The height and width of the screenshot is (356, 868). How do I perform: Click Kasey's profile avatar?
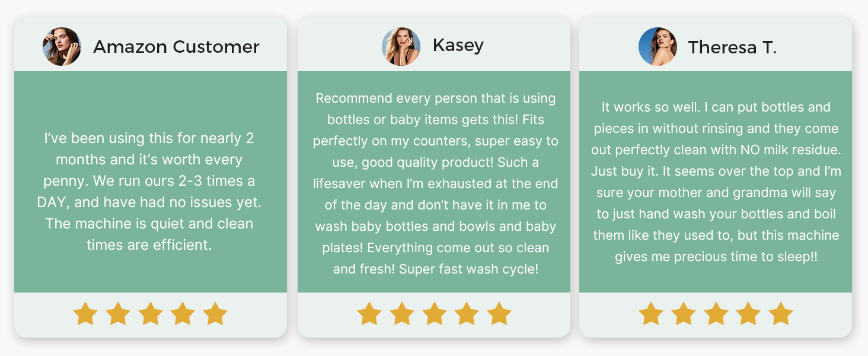[401, 46]
